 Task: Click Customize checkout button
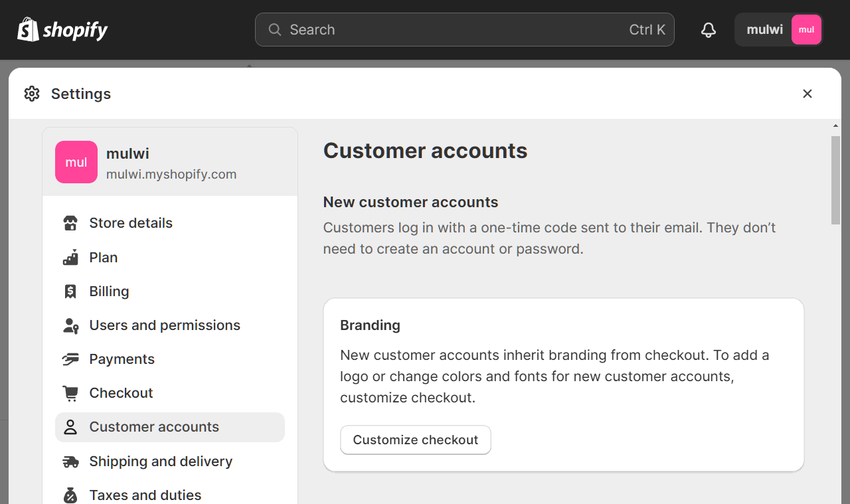coord(416,440)
